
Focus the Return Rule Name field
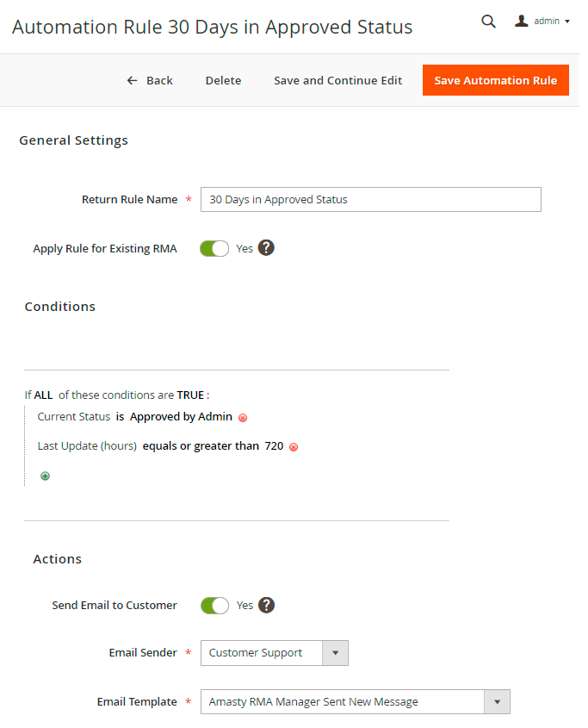click(x=370, y=200)
